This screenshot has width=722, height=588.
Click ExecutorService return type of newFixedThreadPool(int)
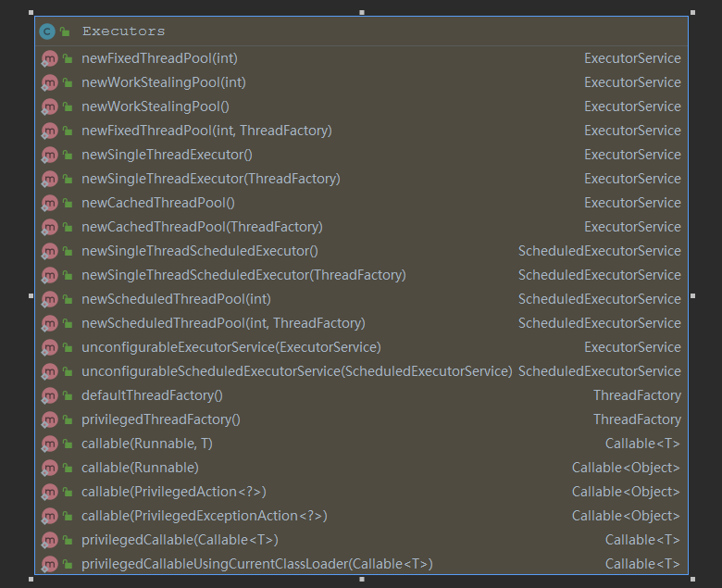coord(632,58)
